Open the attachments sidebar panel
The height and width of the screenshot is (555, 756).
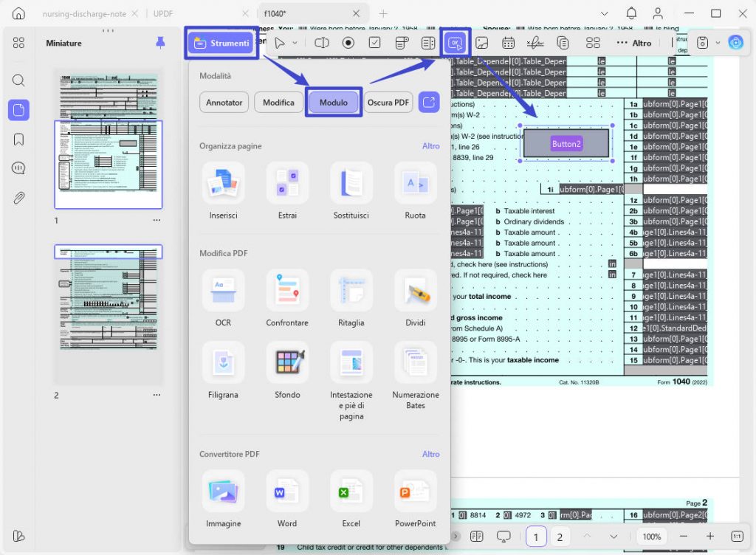coord(18,198)
